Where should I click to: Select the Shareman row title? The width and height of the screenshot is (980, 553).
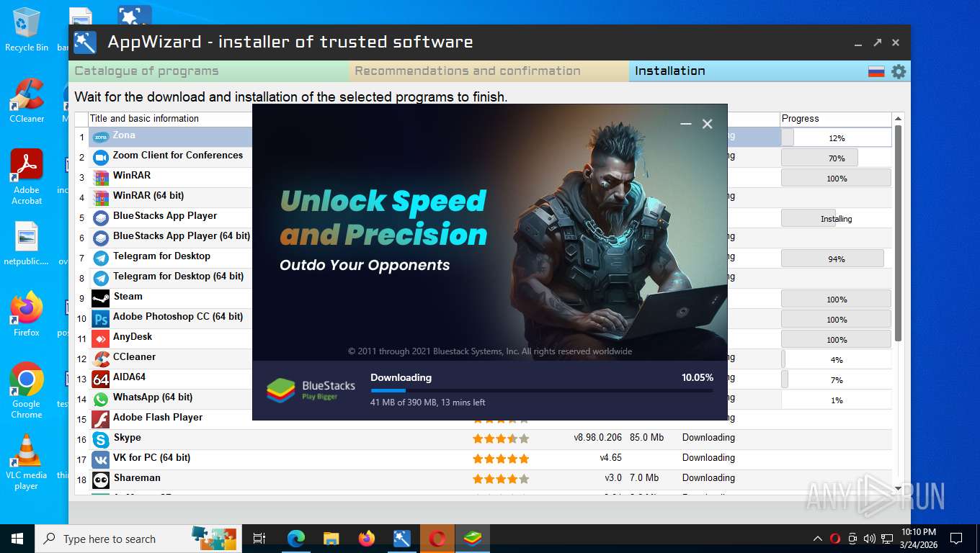pyautogui.click(x=137, y=477)
